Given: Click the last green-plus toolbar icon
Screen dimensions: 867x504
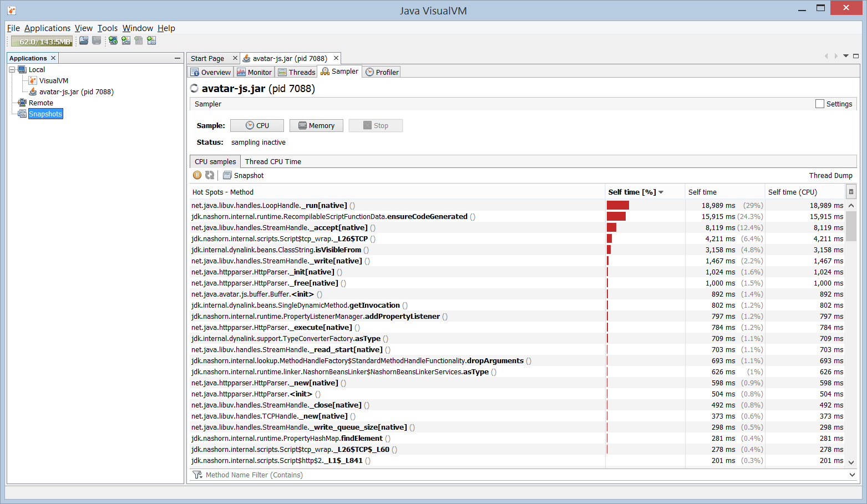Looking at the screenshot, I should [151, 40].
